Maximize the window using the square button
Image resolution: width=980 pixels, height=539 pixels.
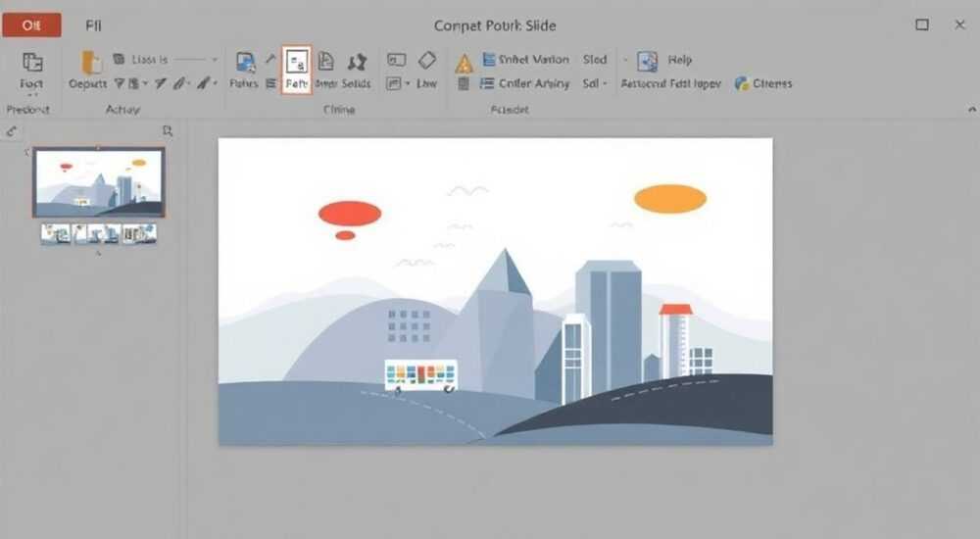(x=922, y=24)
